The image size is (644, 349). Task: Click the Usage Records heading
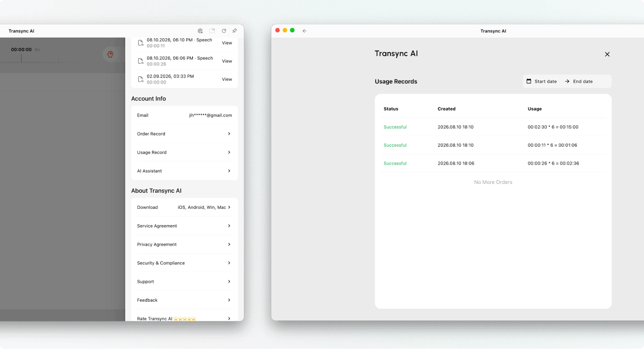396,82
